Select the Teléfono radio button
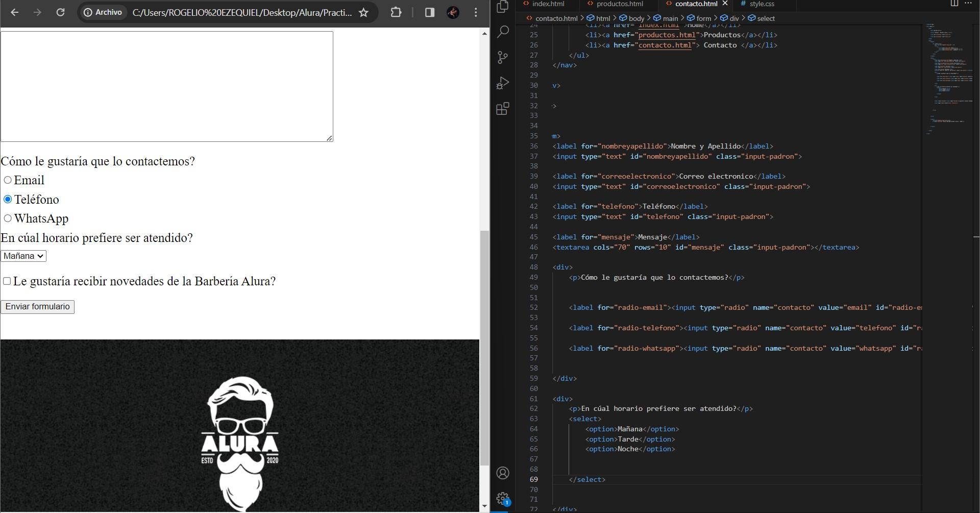This screenshot has width=980, height=513. [8, 199]
